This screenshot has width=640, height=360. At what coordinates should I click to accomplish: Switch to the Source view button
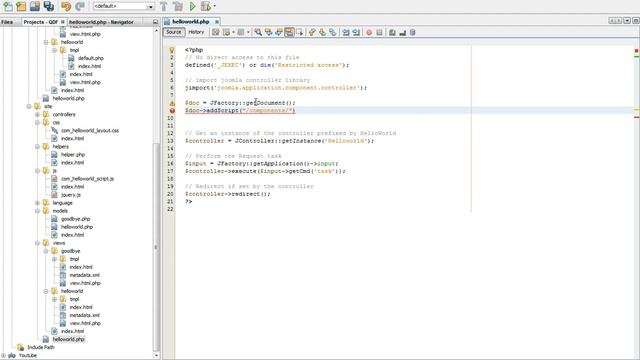click(x=173, y=32)
